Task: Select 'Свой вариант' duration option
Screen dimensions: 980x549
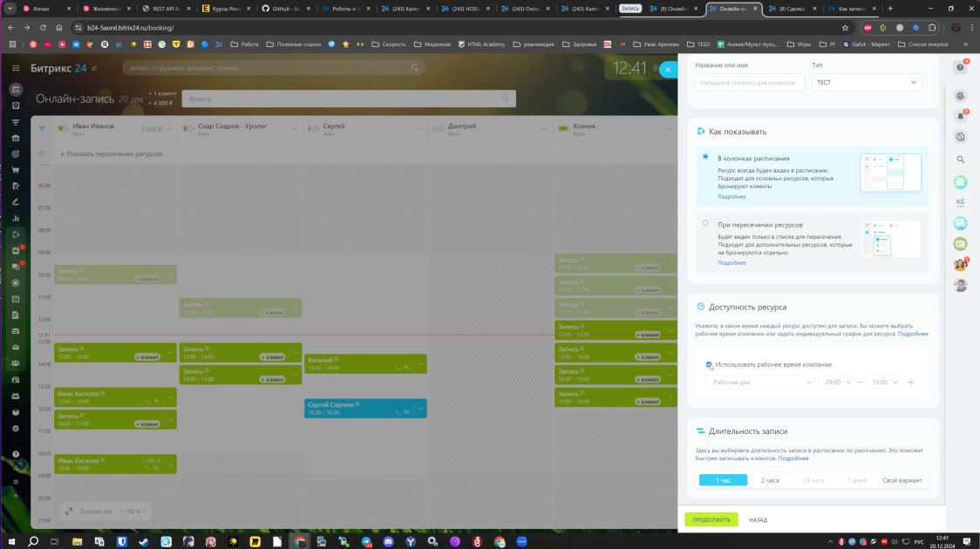Action: [902, 480]
